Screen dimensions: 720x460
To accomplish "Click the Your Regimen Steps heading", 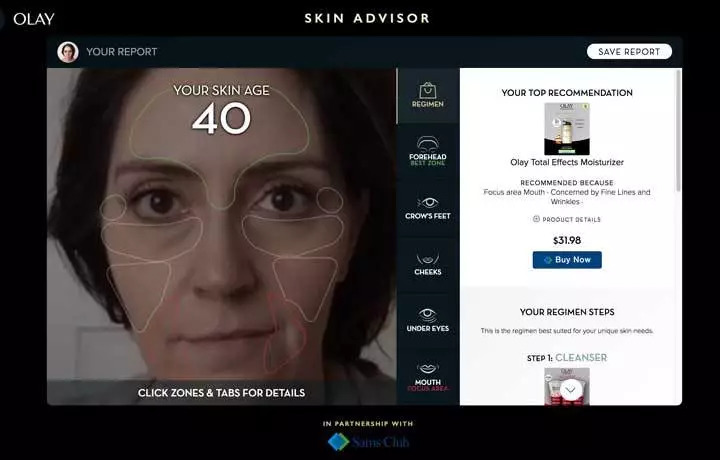I will click(567, 312).
